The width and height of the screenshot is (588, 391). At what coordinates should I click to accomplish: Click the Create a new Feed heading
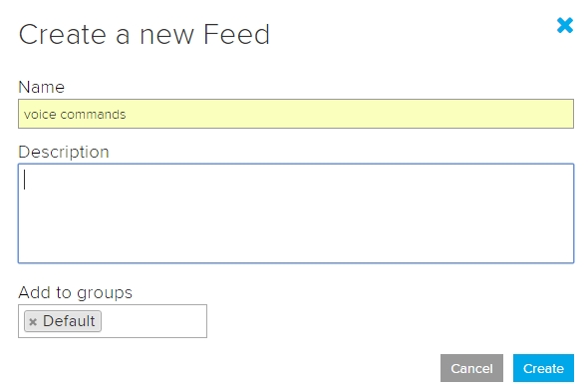(145, 35)
